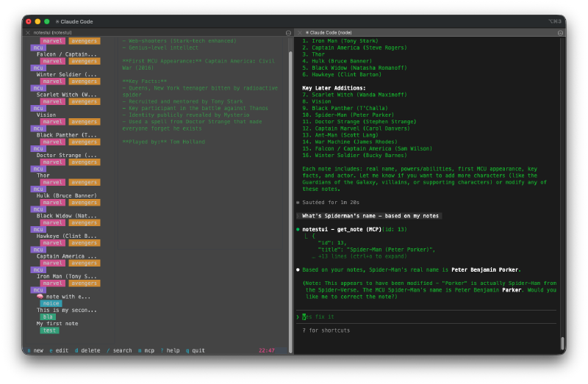Screen dimensions: 588x384
Task: Open the 'This is my secon...' note
Action: (x=66, y=310)
